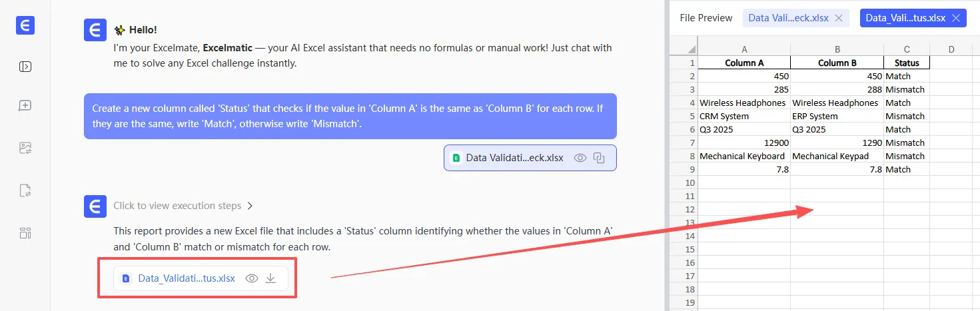Image resolution: width=980 pixels, height=311 pixels.
Task: Start a new chat from sidebar
Action: [x=25, y=105]
